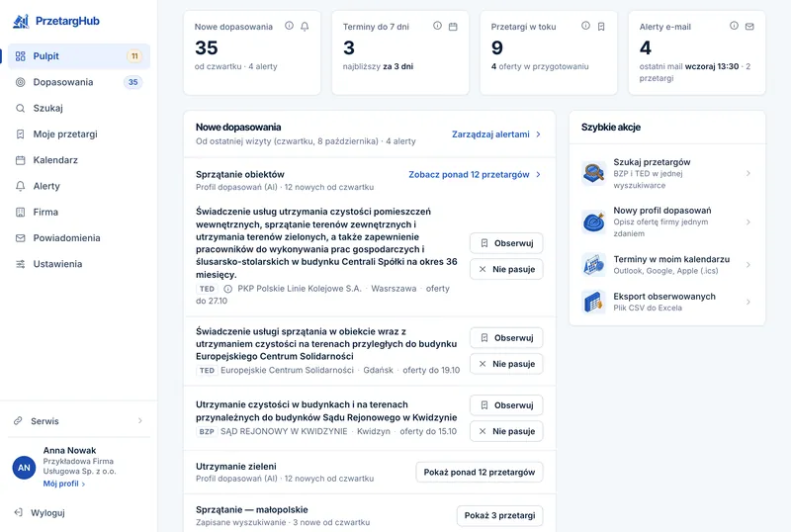Screen dimensions: 791x532
Task: Expand the Serwis section chevron
Action: (x=140, y=421)
